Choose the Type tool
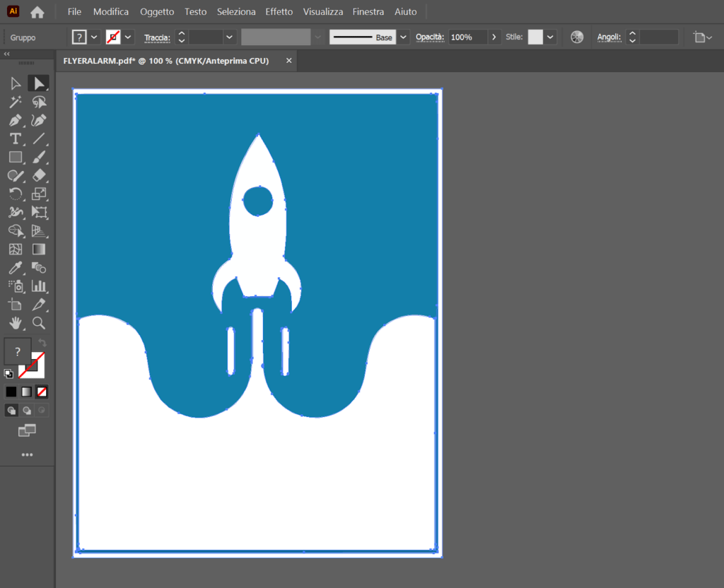Viewport: 724px width, 588px height. tap(16, 139)
